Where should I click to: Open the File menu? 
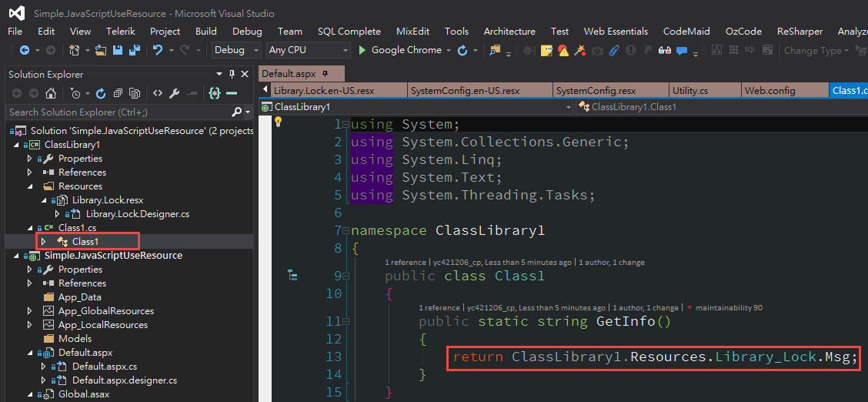point(15,32)
